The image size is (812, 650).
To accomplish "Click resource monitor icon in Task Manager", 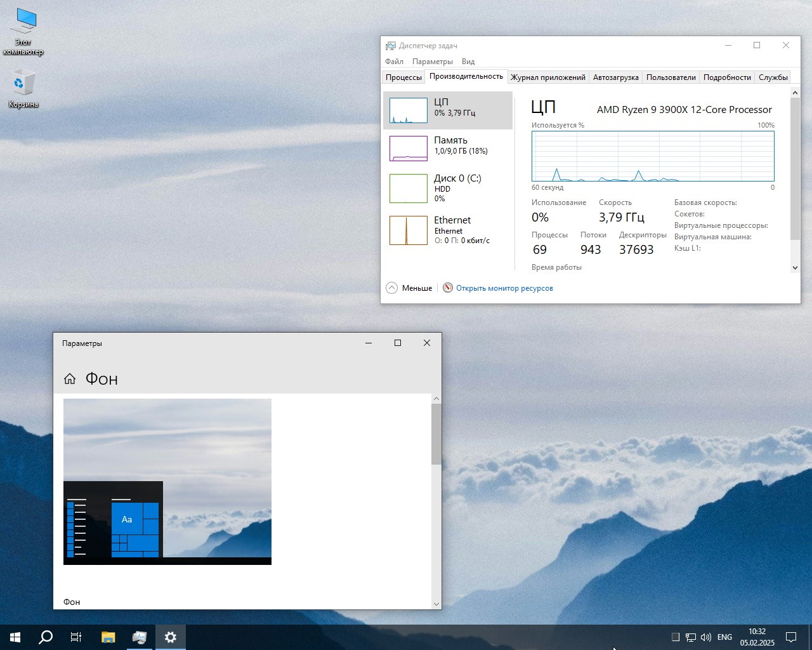I will pos(448,288).
